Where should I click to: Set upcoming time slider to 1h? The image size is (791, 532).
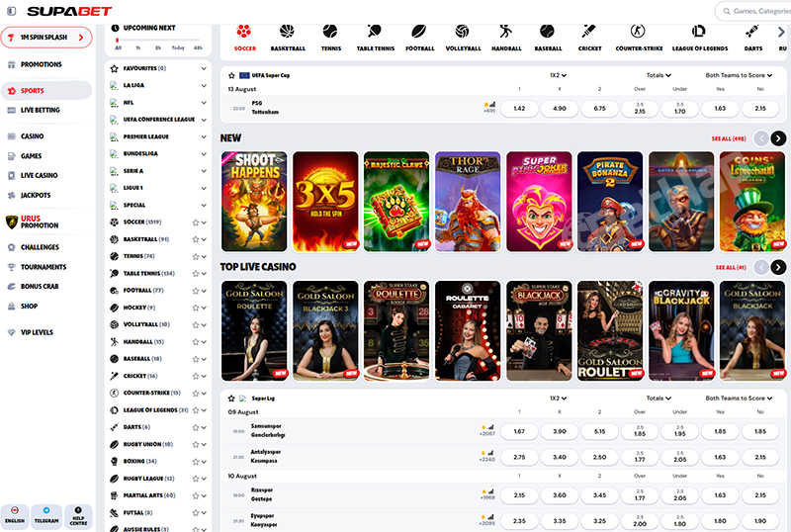pos(137,47)
